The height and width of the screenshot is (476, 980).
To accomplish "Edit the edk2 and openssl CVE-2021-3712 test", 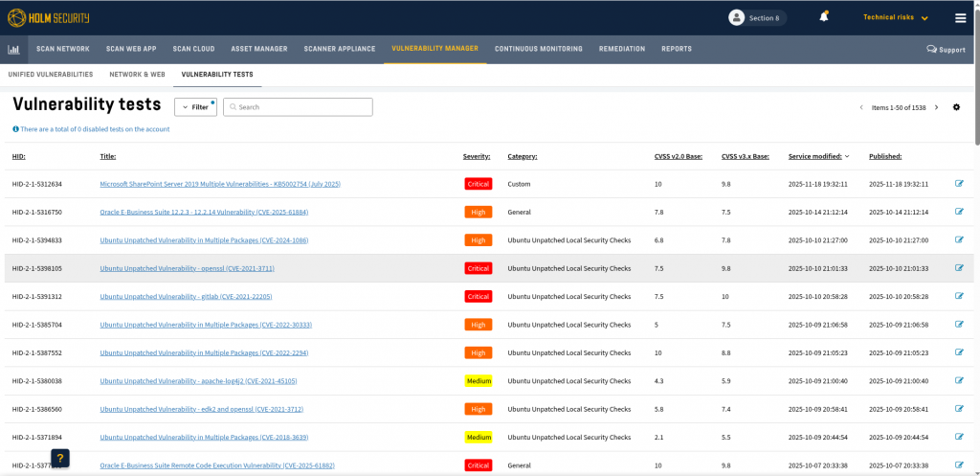I will click(959, 408).
